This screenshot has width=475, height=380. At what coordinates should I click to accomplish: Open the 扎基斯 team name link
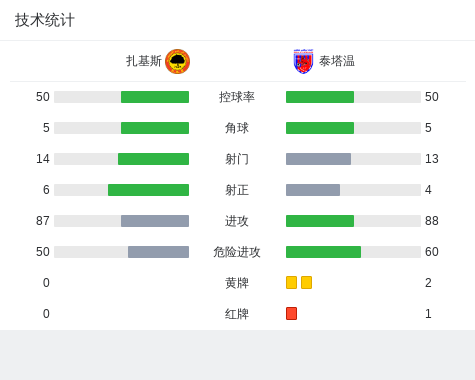click(144, 61)
